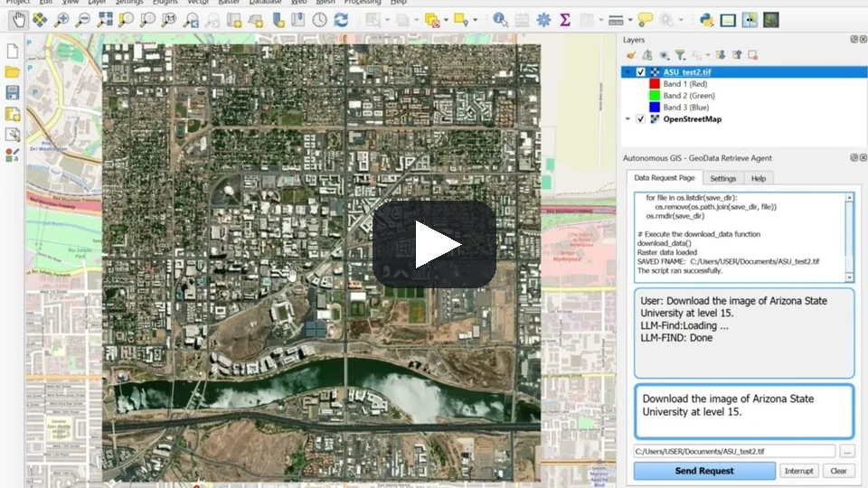This screenshot has width=868, height=488.
Task: Activate Identify Features tool
Action: (500, 20)
